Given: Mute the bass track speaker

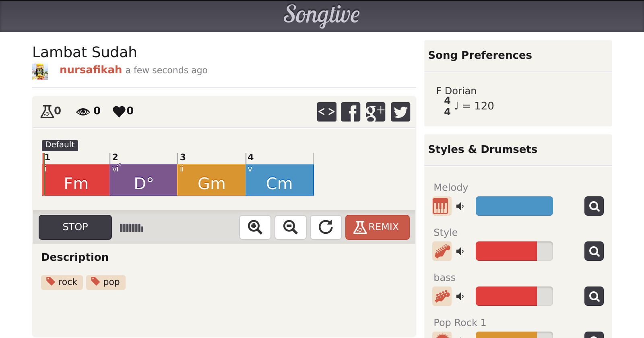Looking at the screenshot, I should pyautogui.click(x=460, y=297).
